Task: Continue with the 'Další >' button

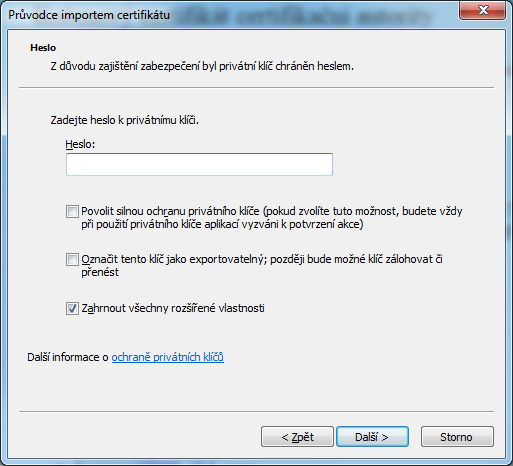Action: [372, 437]
